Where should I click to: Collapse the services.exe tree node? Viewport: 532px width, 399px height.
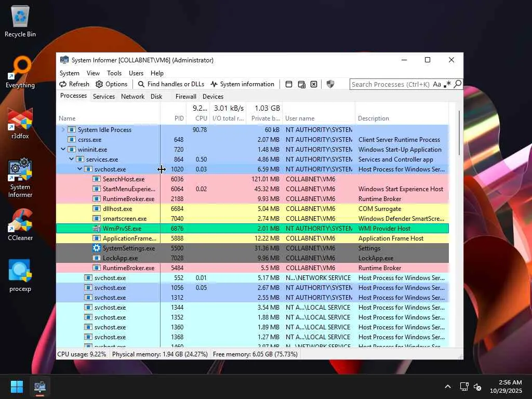point(71,159)
